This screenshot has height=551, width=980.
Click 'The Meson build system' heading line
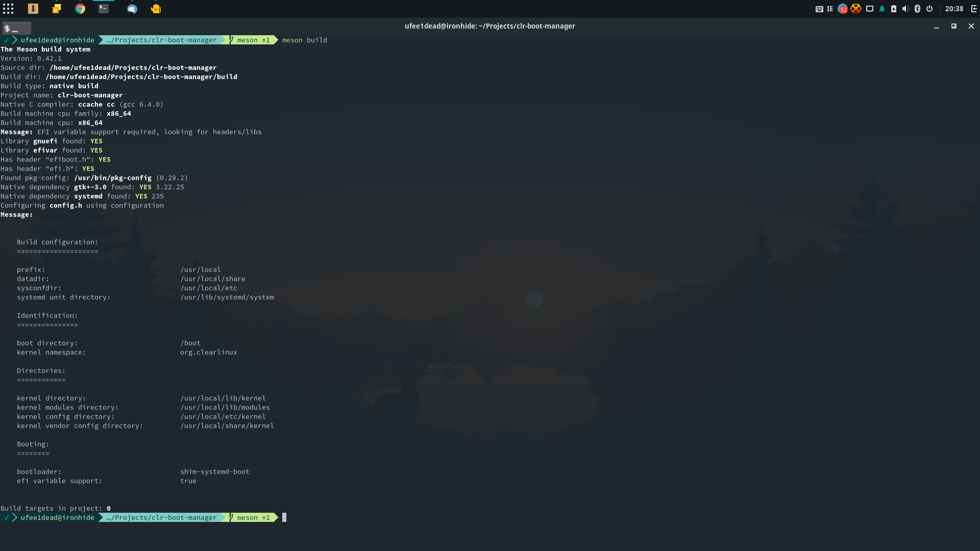tap(45, 49)
